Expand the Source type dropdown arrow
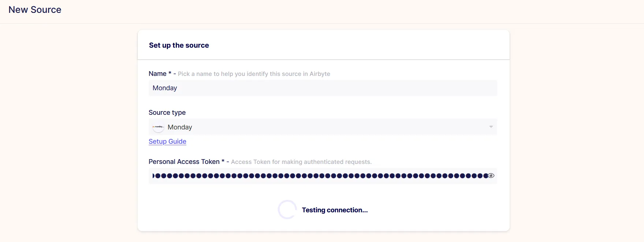The image size is (644, 242). click(x=491, y=127)
